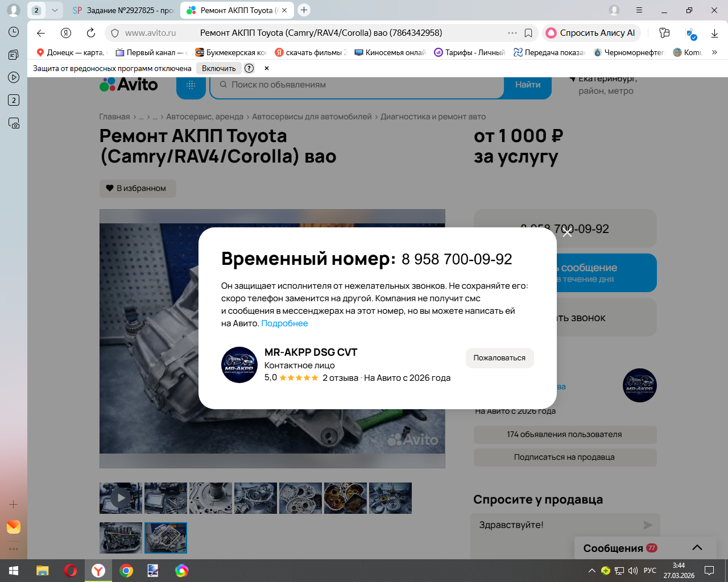This screenshot has height=582, width=728.
Task: Close the Ремонт АКПП Toyota tab
Action: pyautogui.click(x=284, y=10)
